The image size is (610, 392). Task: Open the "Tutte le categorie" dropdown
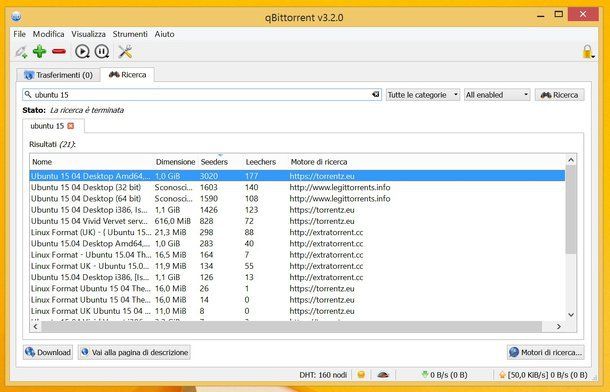click(x=422, y=95)
